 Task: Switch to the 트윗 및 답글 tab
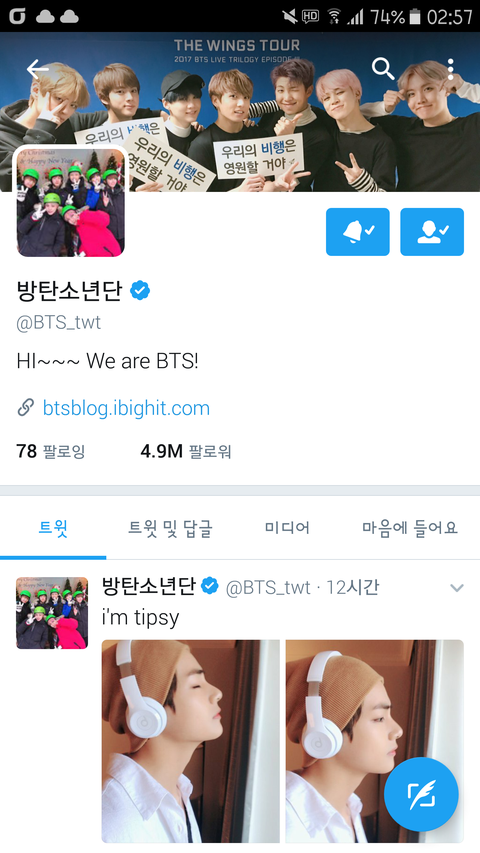click(170, 528)
